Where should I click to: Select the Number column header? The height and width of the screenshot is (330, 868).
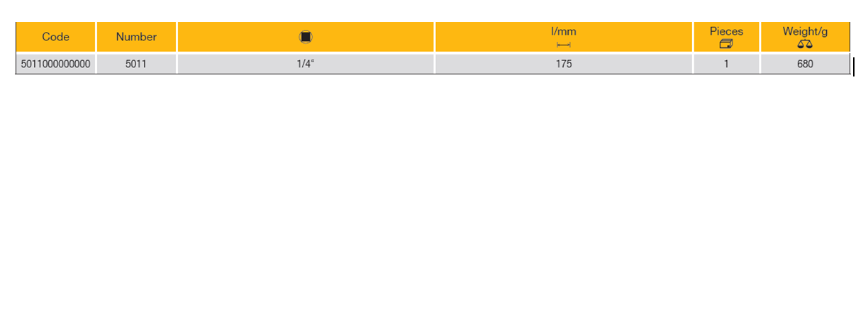tap(136, 37)
